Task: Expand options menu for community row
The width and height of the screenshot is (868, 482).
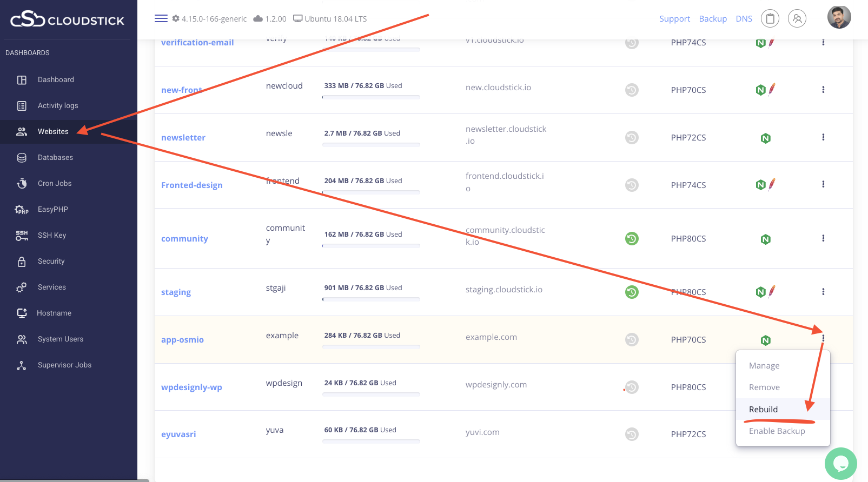Action: pos(823,238)
